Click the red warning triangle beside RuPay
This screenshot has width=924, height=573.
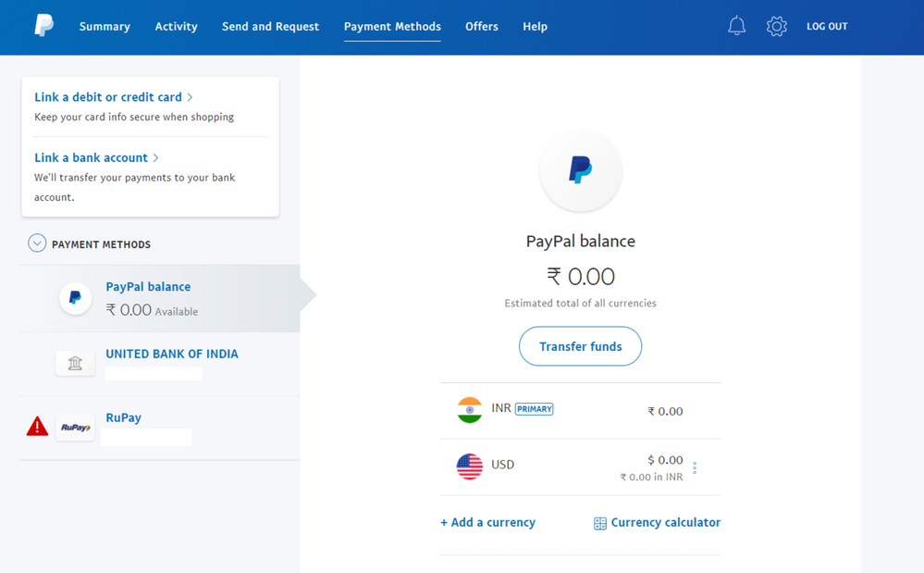tap(37, 426)
